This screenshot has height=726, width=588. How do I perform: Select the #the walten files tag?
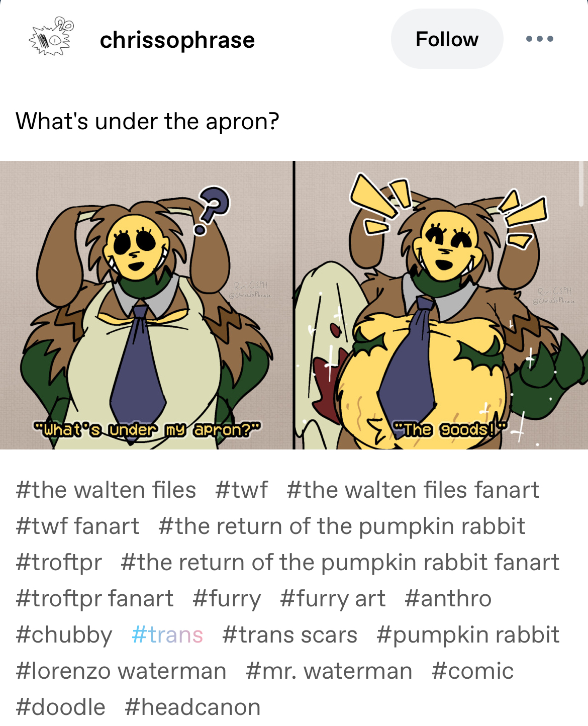point(106,490)
